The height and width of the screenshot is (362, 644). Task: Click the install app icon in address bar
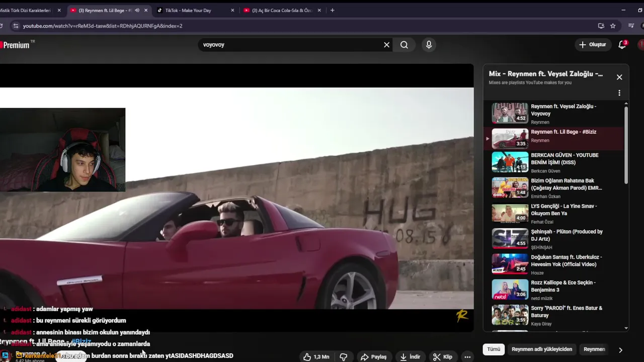[601, 26]
